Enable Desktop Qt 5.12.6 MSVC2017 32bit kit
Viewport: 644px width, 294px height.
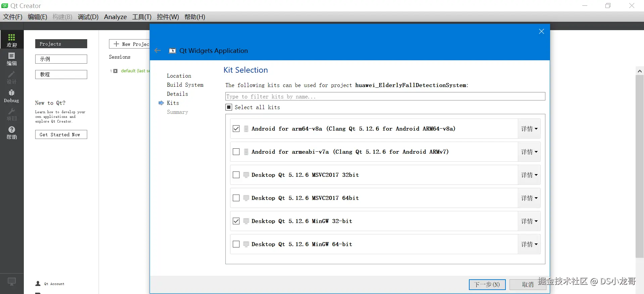click(x=236, y=175)
